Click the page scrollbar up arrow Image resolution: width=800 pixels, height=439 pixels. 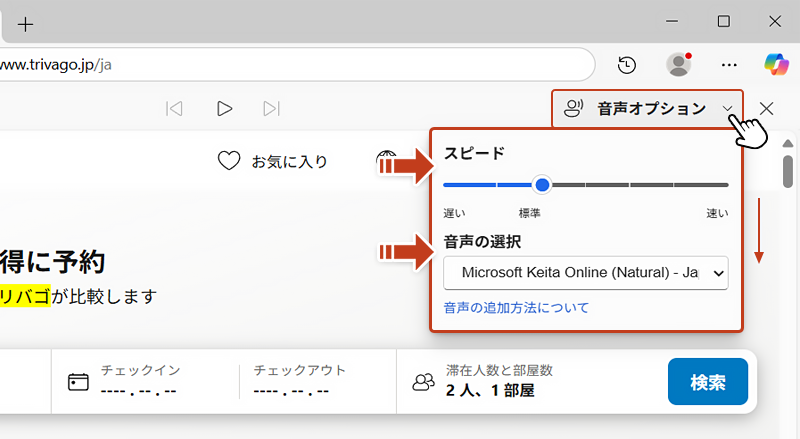pos(788,143)
